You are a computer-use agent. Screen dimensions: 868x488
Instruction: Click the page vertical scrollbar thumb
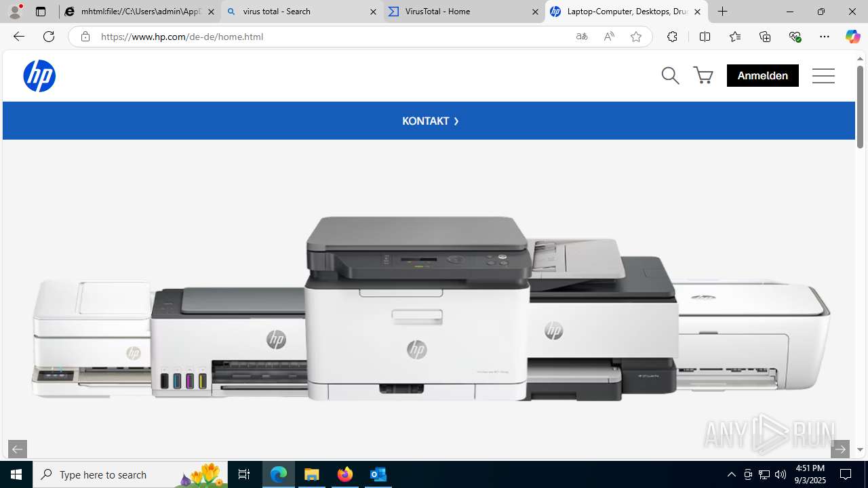tap(860, 107)
